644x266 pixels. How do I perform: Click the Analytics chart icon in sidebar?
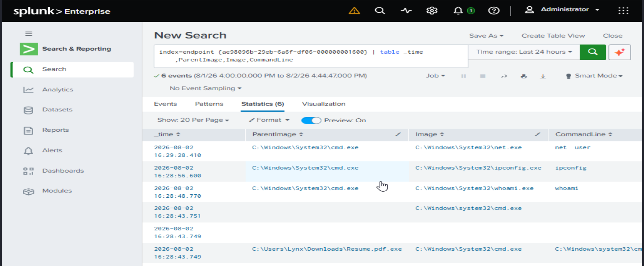pyautogui.click(x=28, y=90)
